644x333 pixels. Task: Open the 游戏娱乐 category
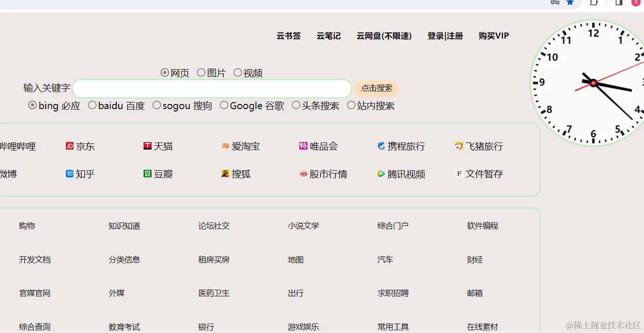click(304, 327)
